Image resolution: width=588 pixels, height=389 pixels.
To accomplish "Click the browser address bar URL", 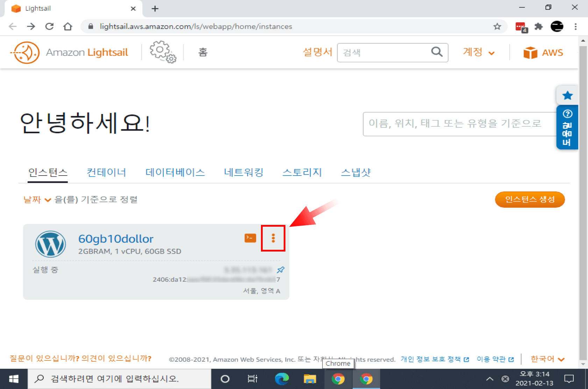I will [196, 27].
